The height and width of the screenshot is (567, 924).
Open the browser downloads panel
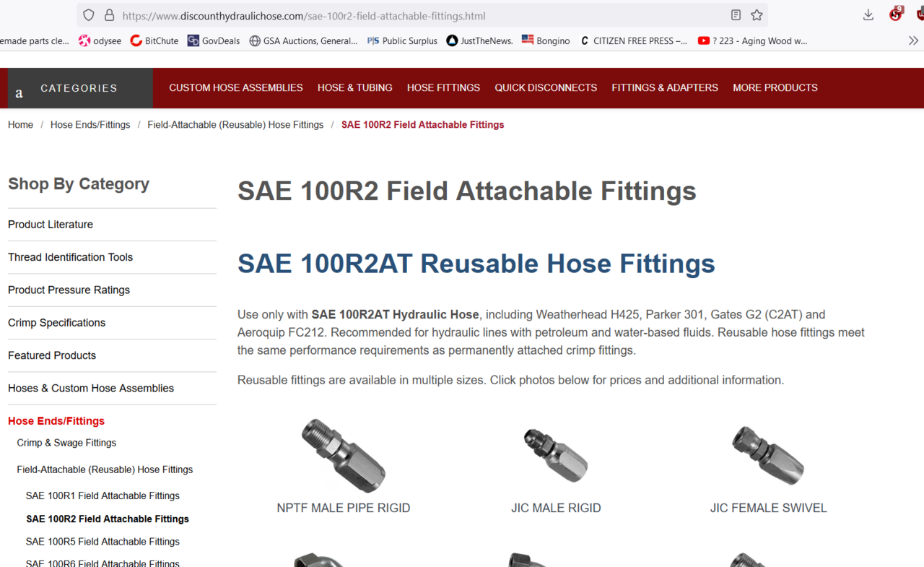(868, 15)
